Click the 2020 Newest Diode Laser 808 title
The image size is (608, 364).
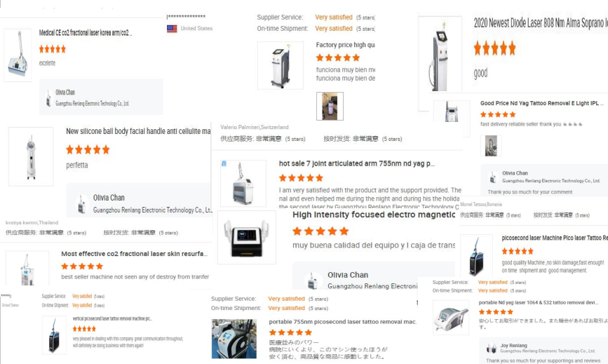point(541,23)
